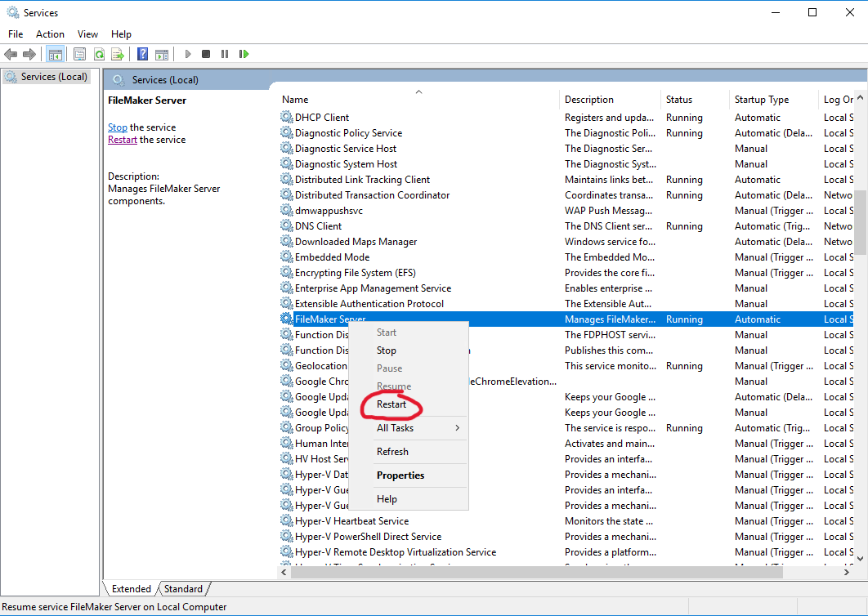Click the Forward arrow toolbar icon

[x=29, y=54]
